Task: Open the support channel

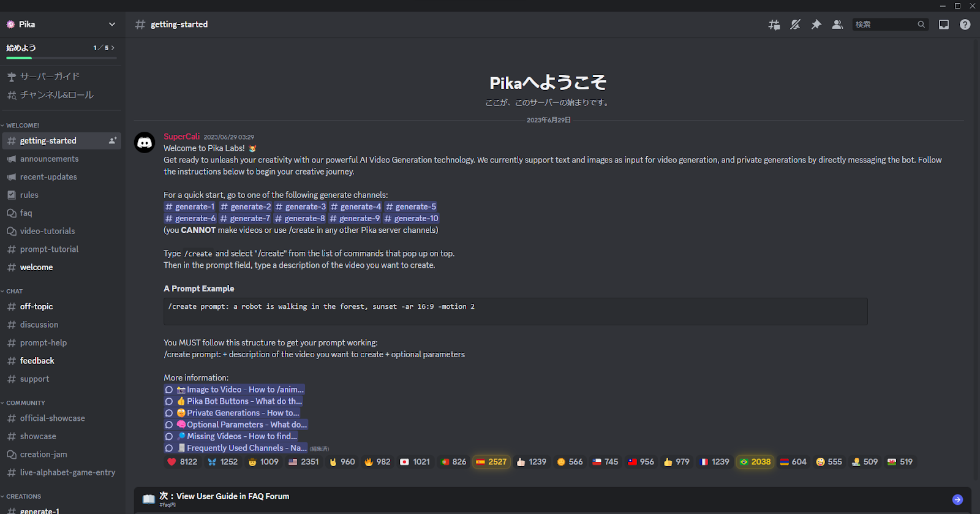Action: pyautogui.click(x=61, y=379)
